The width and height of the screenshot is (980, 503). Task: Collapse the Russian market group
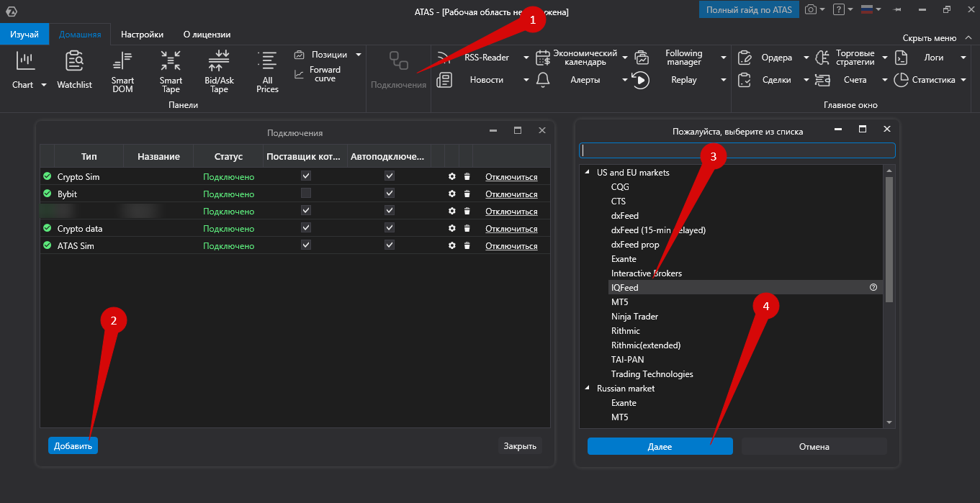click(587, 389)
